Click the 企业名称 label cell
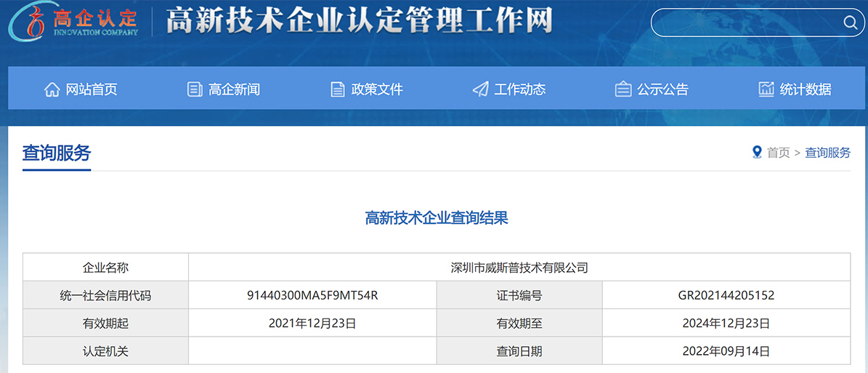Image resolution: width=868 pixels, height=373 pixels. (106, 268)
